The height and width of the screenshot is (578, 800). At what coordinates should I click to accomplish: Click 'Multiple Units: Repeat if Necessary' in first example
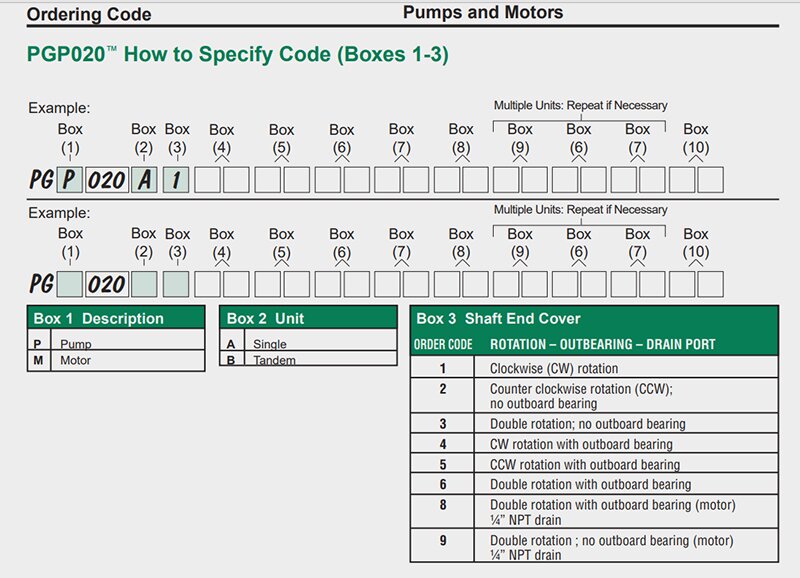click(581, 106)
